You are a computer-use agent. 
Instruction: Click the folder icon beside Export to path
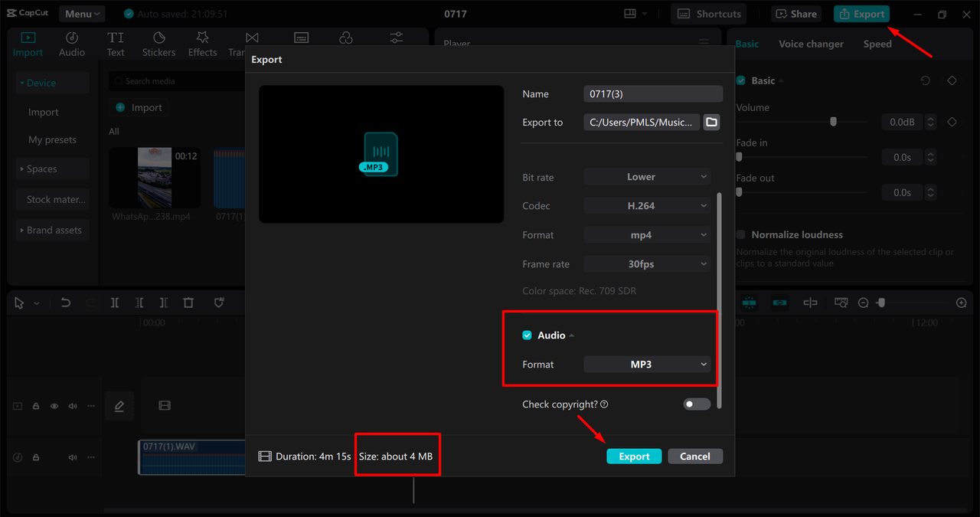(x=711, y=123)
